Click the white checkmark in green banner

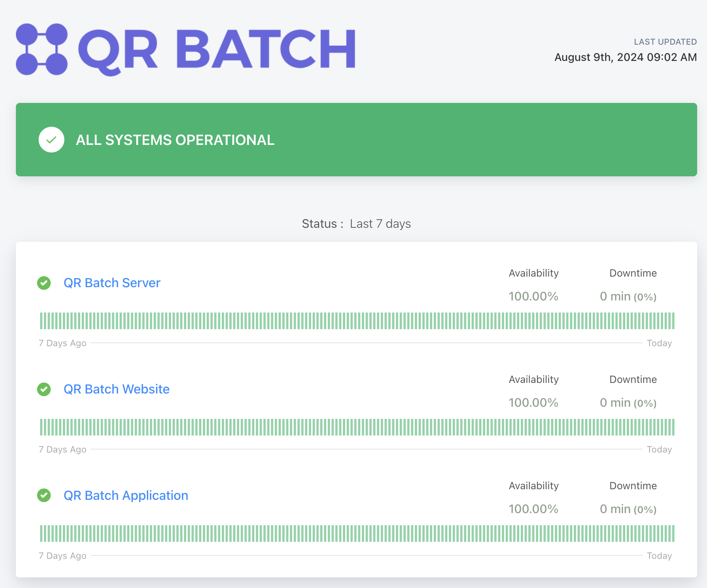51,140
